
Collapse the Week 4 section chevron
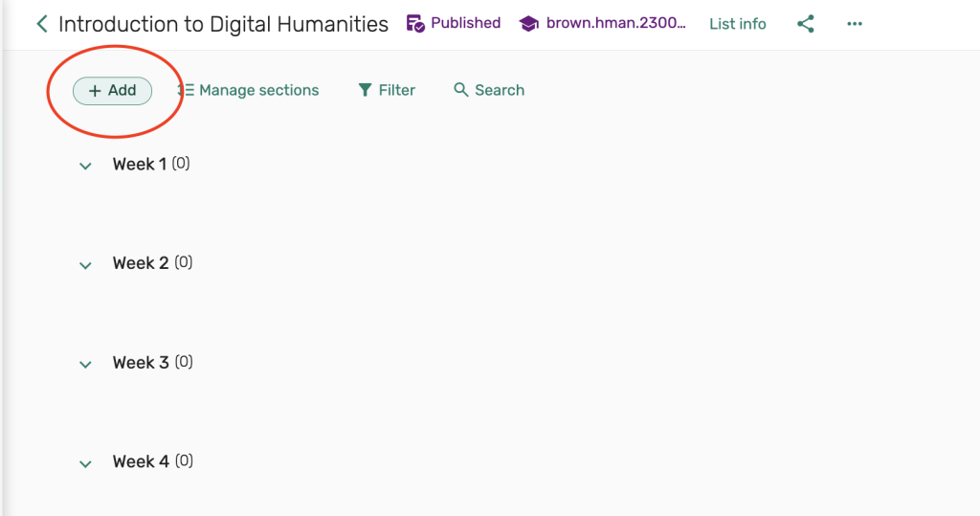point(85,463)
